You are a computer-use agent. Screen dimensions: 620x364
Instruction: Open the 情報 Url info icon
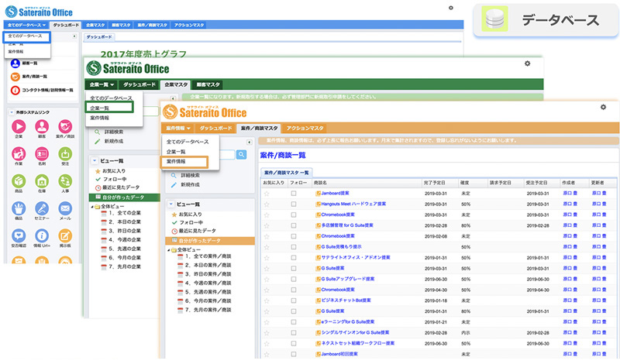42,235
